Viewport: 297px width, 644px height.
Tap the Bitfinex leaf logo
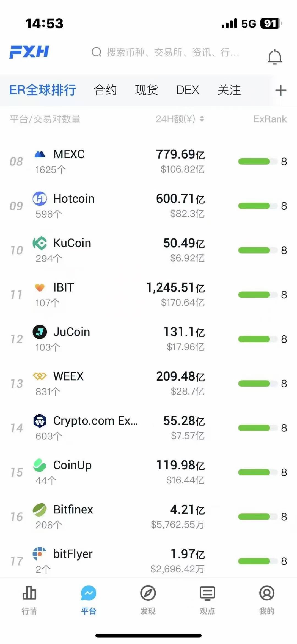coord(40,510)
